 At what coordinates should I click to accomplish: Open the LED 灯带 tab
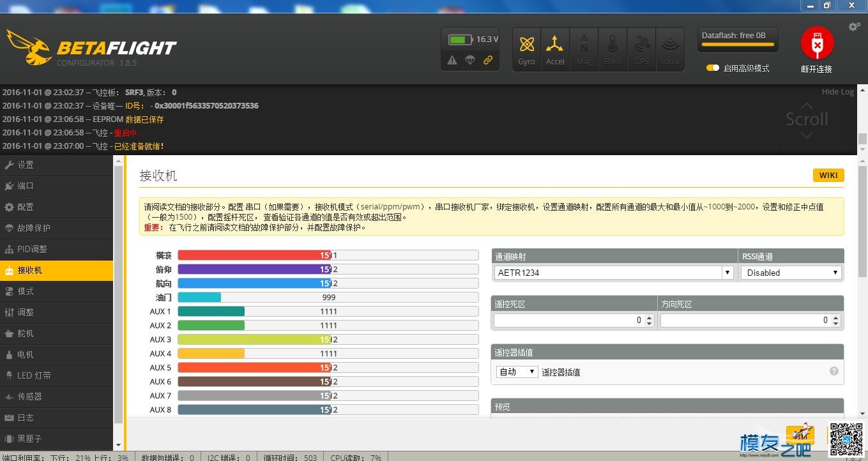click(x=56, y=375)
